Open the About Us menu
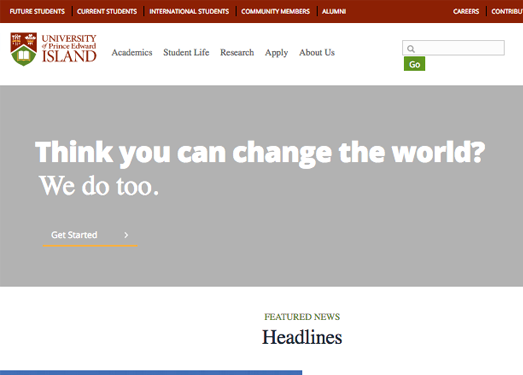523x375 pixels. (317, 53)
